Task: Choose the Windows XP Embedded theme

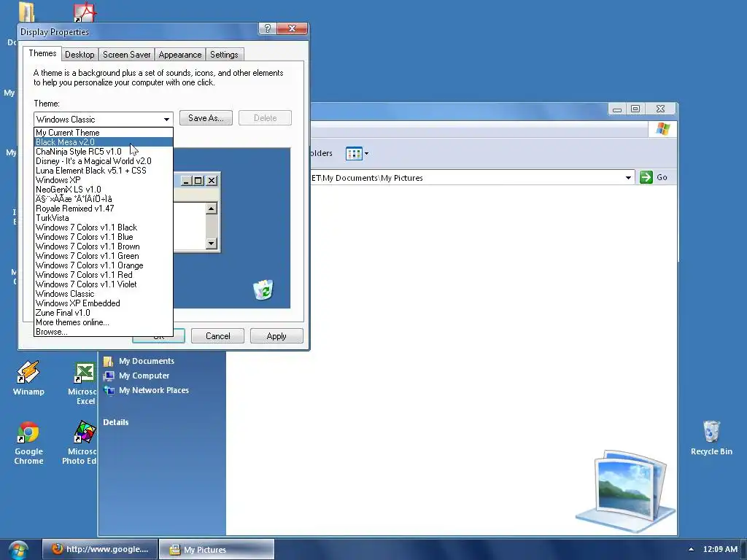Action: (x=104, y=303)
